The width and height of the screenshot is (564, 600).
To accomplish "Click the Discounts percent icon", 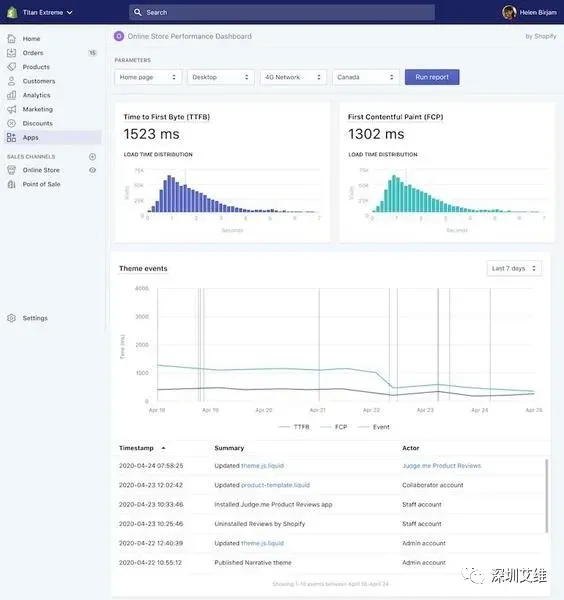I will 11,123.
